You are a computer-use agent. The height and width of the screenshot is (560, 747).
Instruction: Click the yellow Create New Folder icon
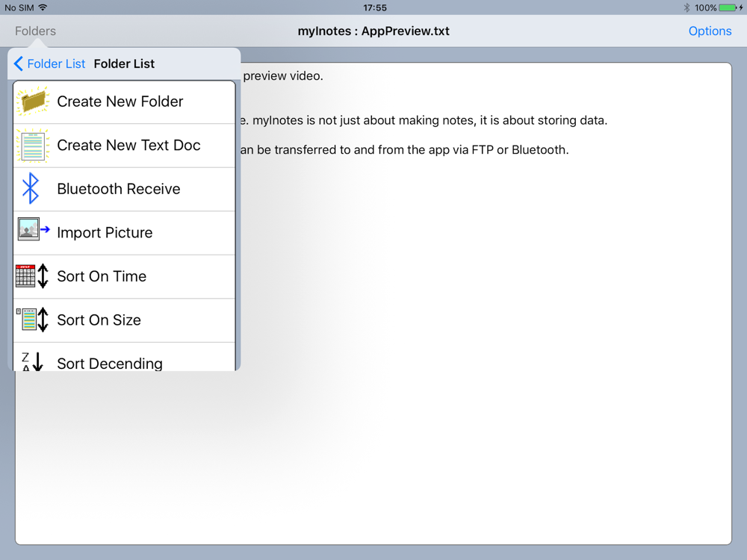tap(33, 102)
